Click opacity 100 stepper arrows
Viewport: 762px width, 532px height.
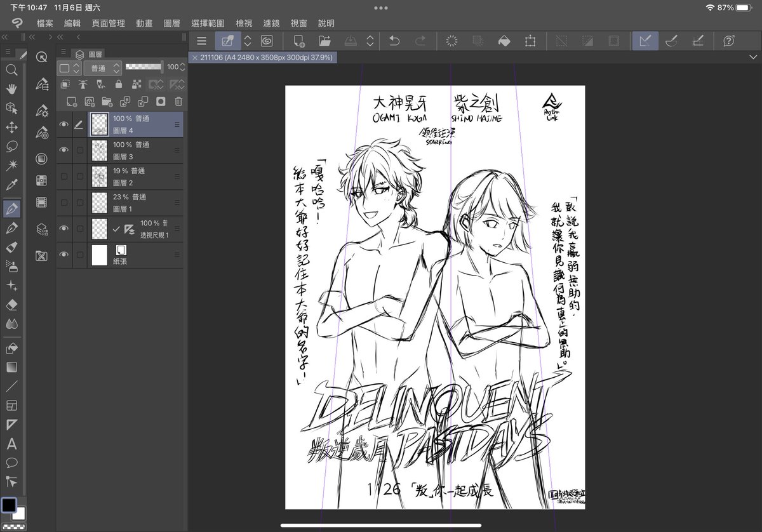pos(183,67)
